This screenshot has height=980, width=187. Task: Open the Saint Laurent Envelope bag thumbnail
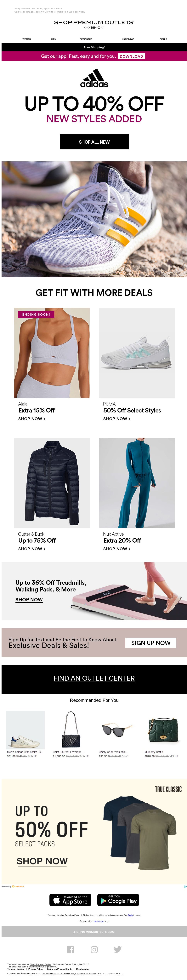pos(71,730)
